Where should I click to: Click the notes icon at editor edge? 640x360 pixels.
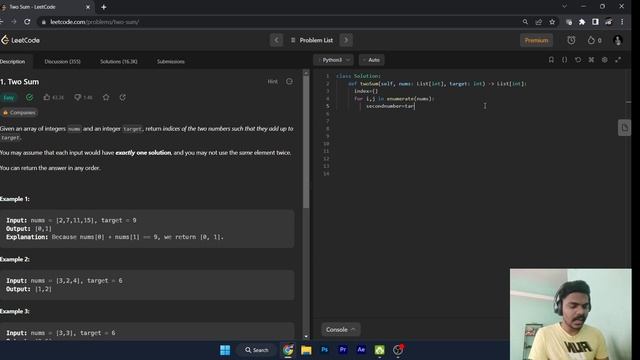pyautogui.click(x=624, y=128)
